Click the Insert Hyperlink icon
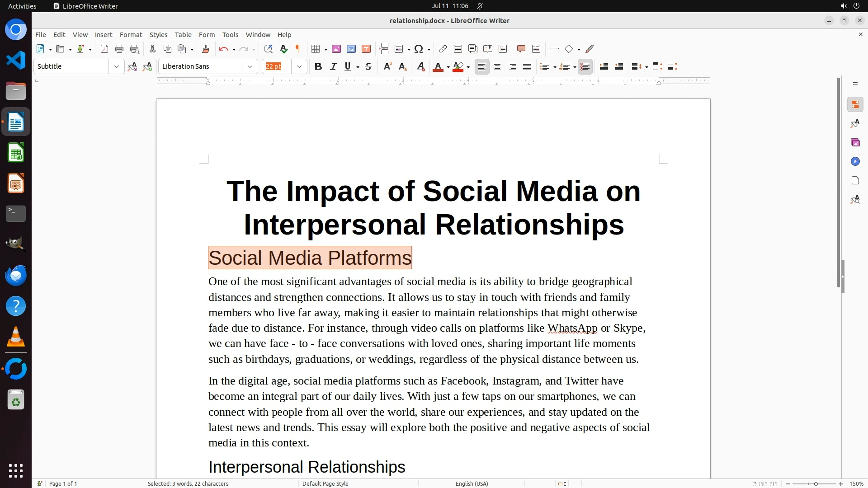Viewport: 868px width, 488px height. [443, 49]
